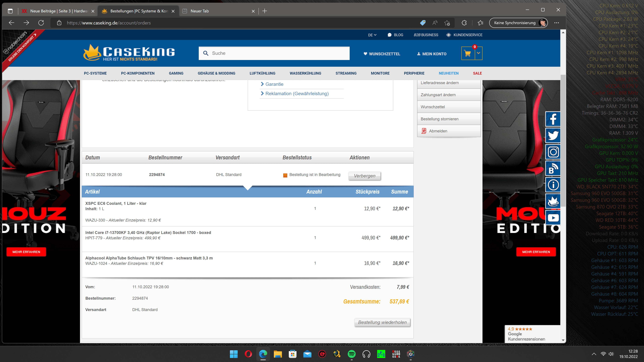Open Microsoft Store from taskbar
The height and width of the screenshot is (362, 644).
pyautogui.click(x=292, y=354)
